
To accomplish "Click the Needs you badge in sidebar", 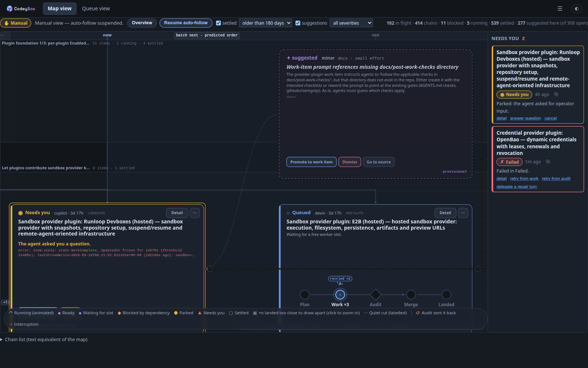I will 514,95.
